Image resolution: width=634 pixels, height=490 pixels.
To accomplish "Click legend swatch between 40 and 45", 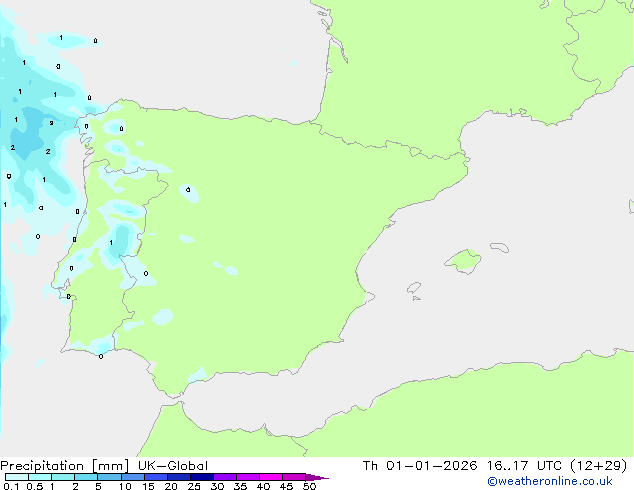I will point(271,477).
